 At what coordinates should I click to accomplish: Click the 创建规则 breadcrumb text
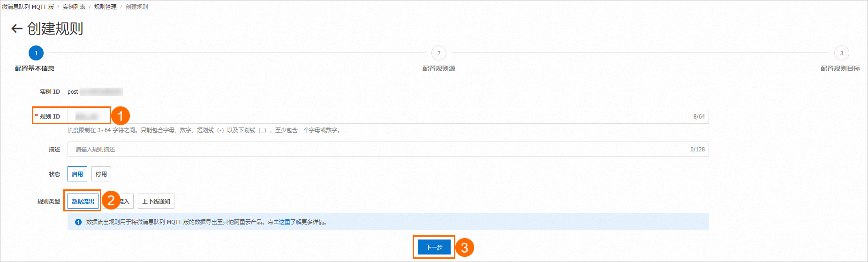point(137,7)
